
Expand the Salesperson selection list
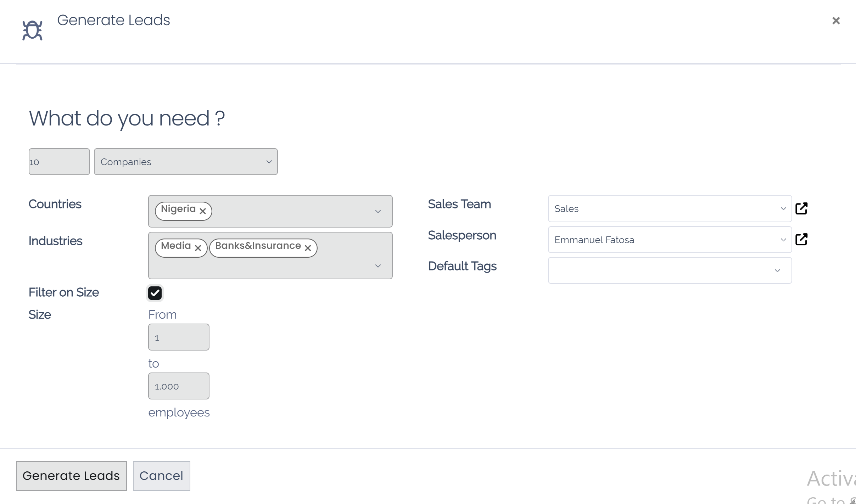[783, 240]
